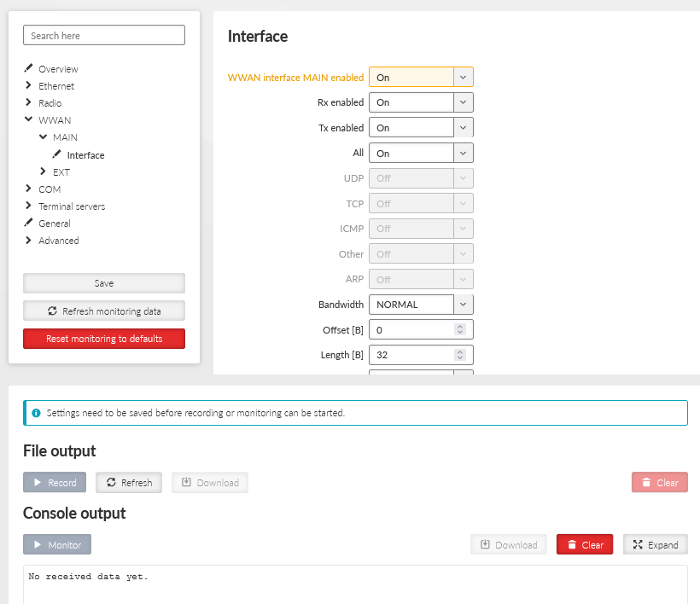Screen dimensions: 700x604
Task: Increase the Length [B] value with stepper
Action: pyautogui.click(x=460, y=351)
